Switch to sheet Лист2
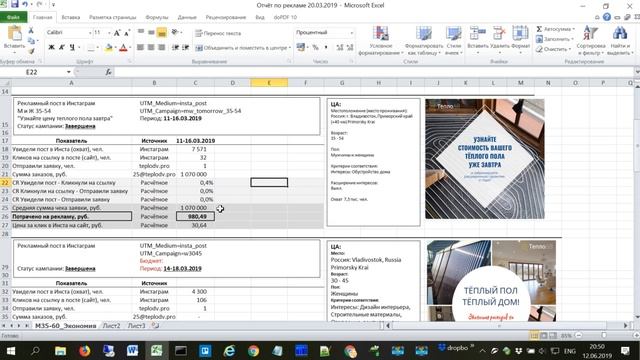Image resolution: width=640 pixels, height=360 pixels. coord(111,326)
